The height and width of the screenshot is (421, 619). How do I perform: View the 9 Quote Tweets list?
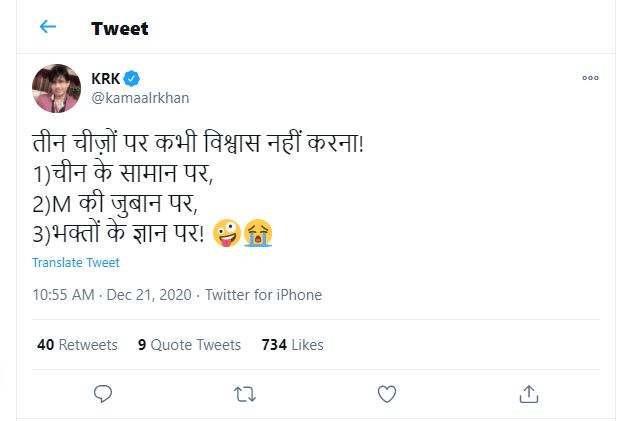[x=189, y=345]
